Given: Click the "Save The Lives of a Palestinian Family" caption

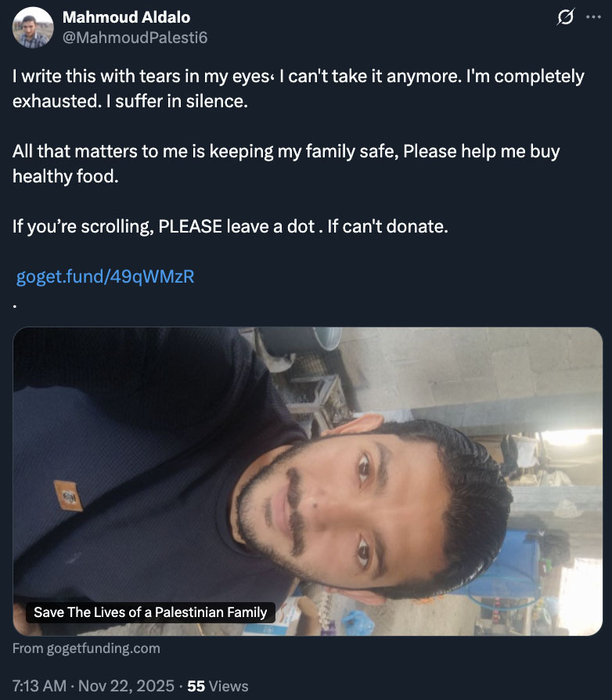Looking at the screenshot, I should [x=150, y=612].
